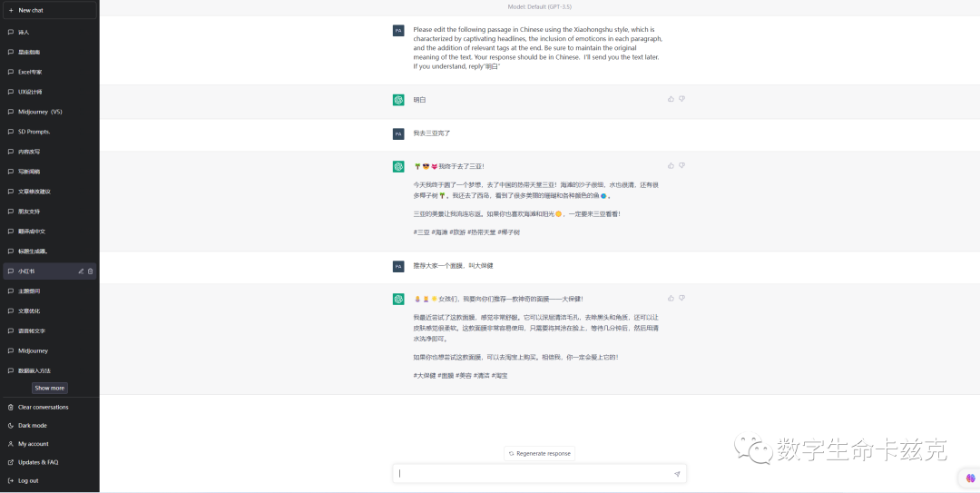Image resolution: width=980 pixels, height=493 pixels.
Task: Click the PA avatar beside the 面膜 message
Action: coord(398,267)
